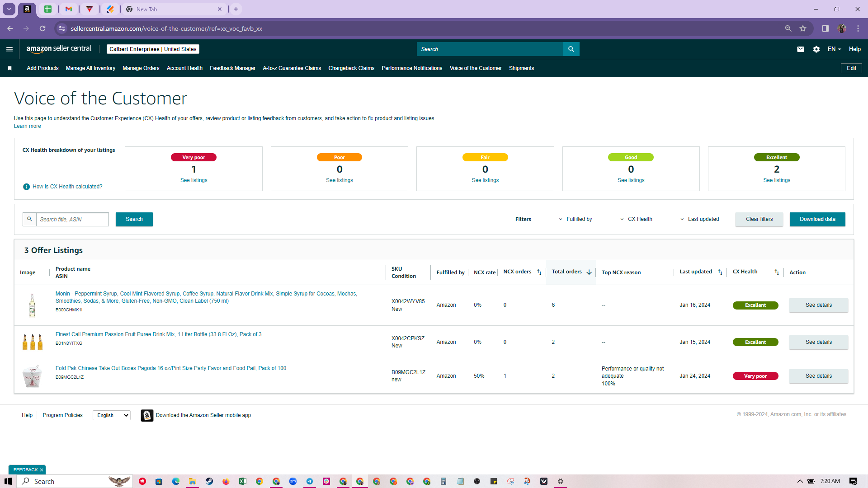Open Windows notification center icon
The image size is (868, 488).
coord(853,481)
